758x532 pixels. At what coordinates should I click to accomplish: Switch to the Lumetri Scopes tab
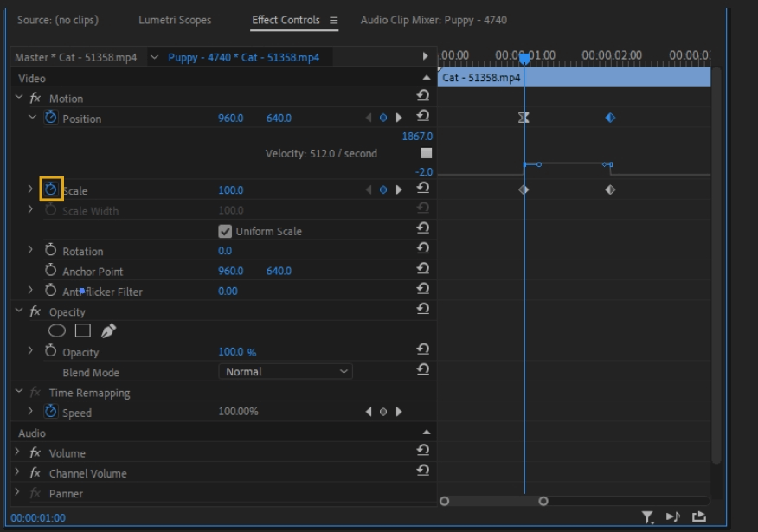click(x=175, y=20)
